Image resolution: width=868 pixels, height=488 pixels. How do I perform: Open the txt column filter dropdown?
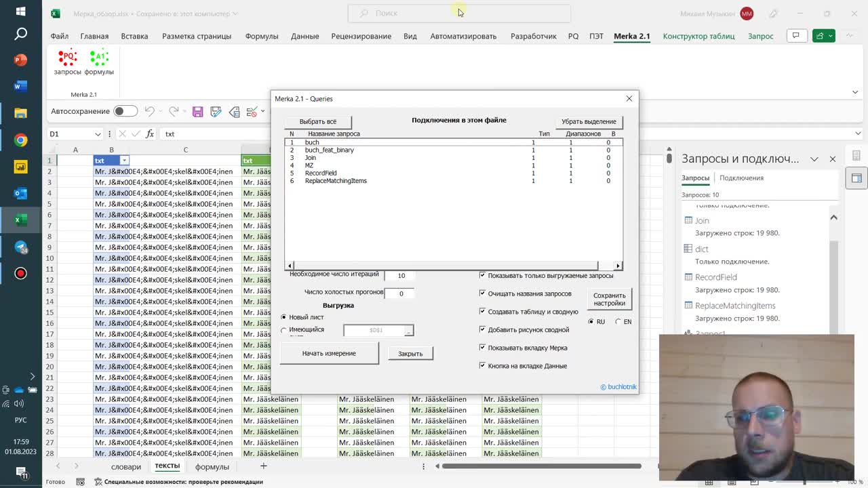[124, 161]
